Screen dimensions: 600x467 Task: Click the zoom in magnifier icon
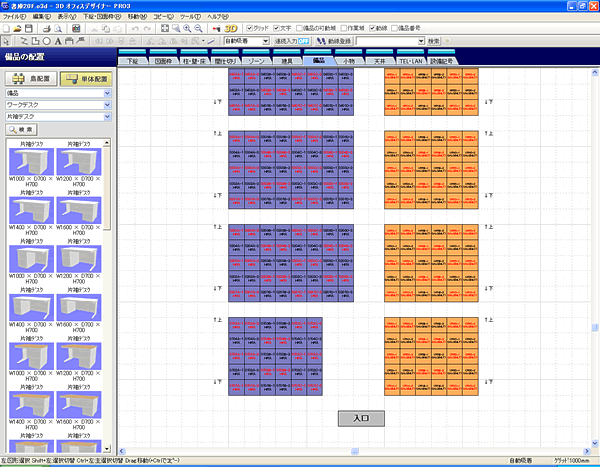tap(187, 29)
